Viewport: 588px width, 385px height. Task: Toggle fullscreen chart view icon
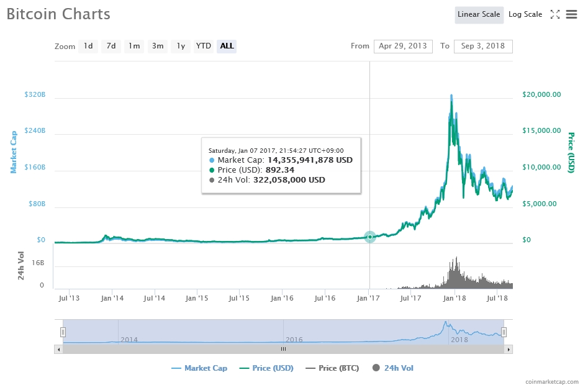tap(555, 14)
